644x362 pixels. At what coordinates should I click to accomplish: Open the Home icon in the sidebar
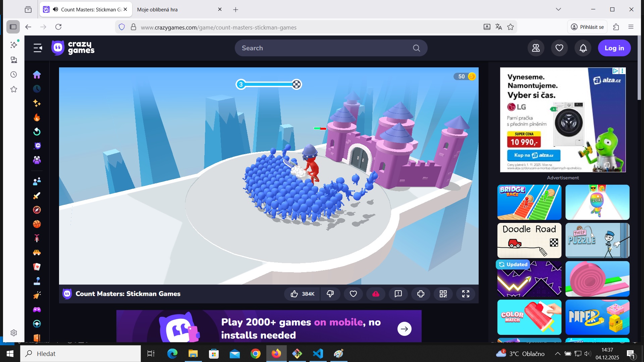tap(37, 74)
